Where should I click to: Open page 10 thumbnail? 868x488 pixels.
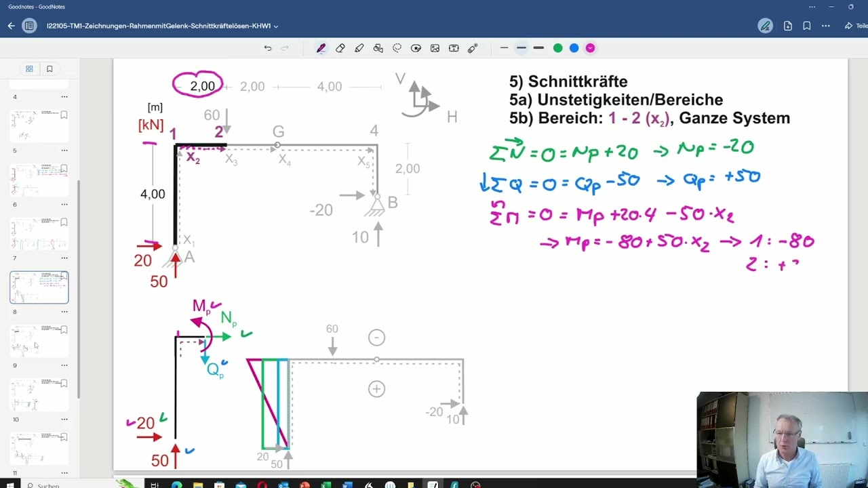39,394
